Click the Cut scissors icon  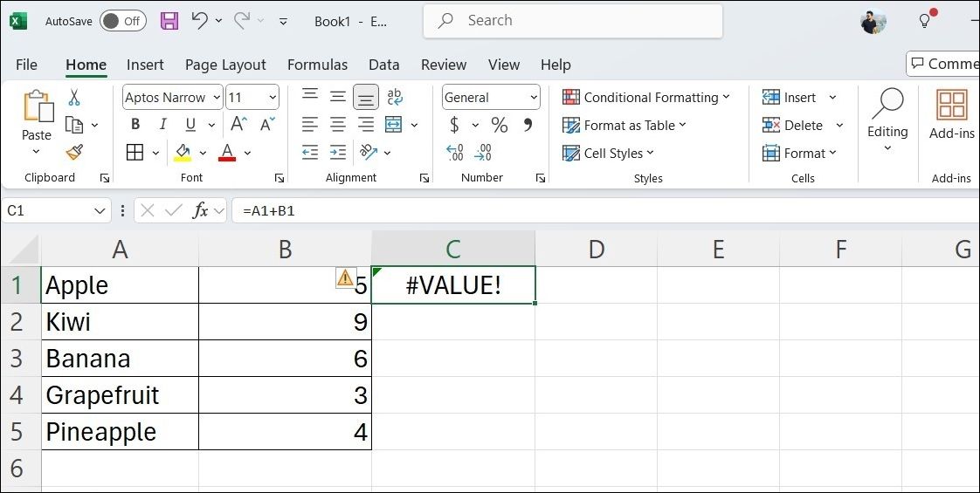[x=74, y=98]
